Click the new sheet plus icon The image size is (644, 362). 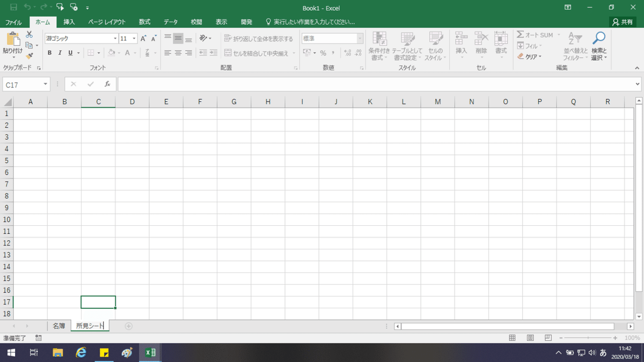pos(128,326)
